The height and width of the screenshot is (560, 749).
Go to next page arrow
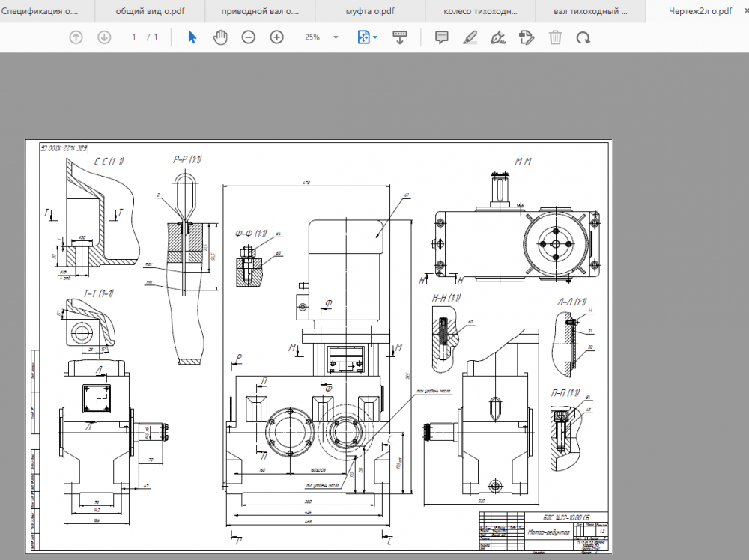(104, 37)
